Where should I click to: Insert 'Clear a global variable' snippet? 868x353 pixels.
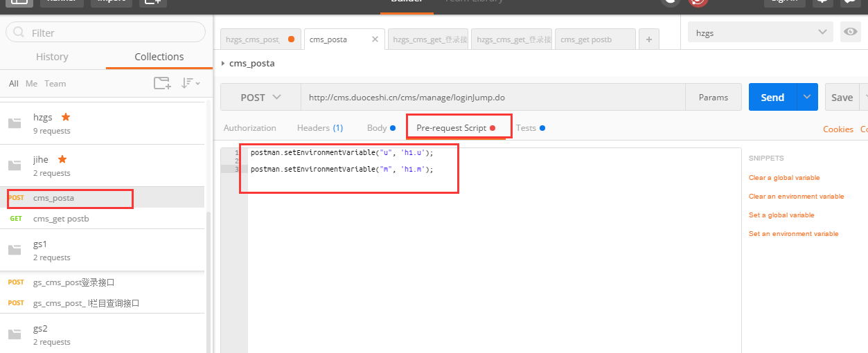click(784, 178)
